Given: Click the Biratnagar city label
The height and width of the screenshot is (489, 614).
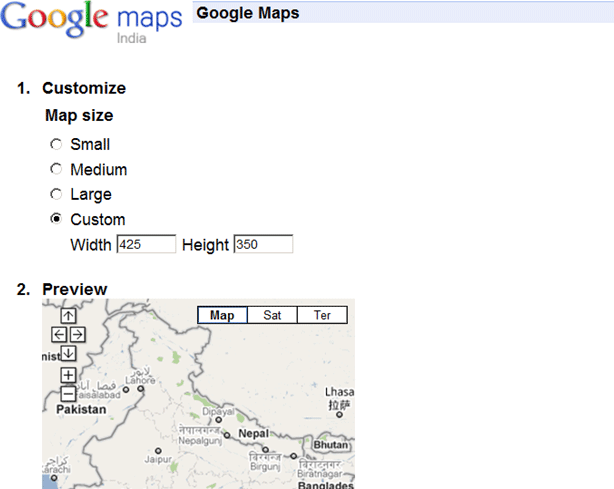Looking at the screenshot, I should [320, 474].
